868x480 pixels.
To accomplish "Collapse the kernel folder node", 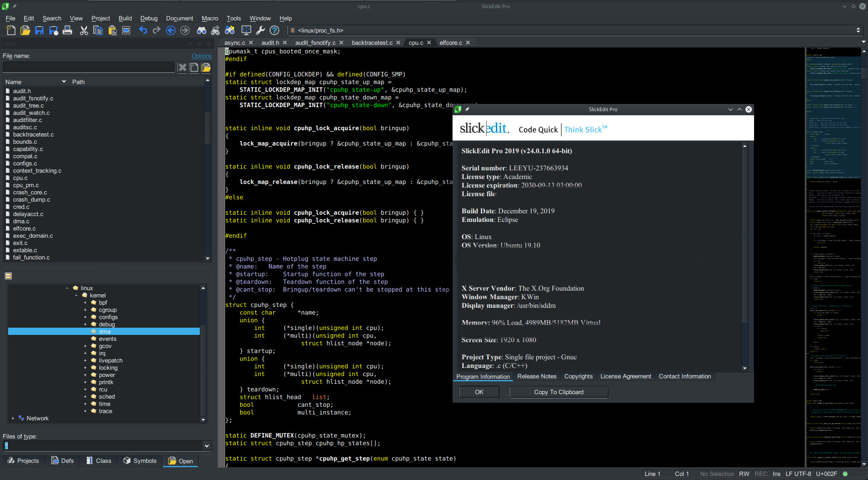I will [76, 295].
